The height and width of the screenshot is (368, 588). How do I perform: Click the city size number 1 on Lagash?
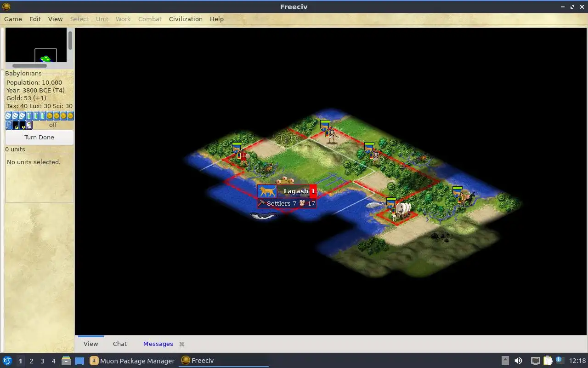coord(313,191)
